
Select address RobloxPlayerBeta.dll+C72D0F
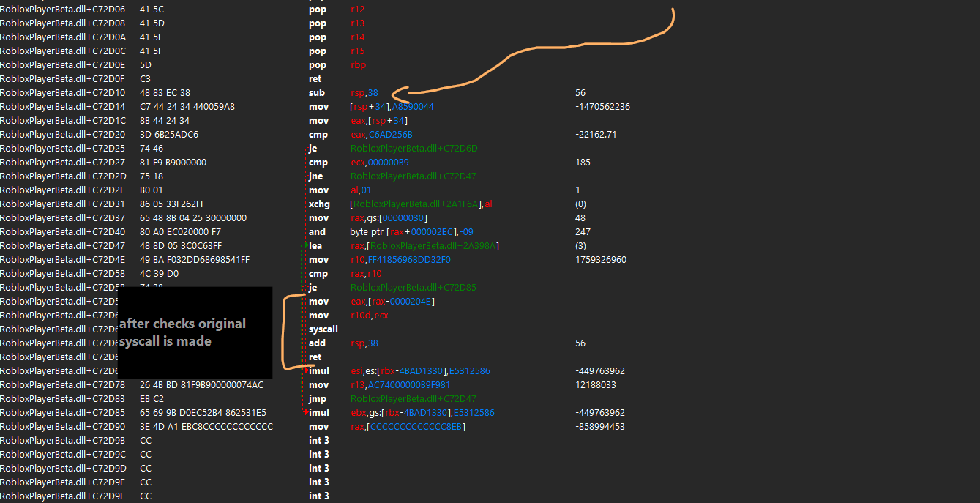(x=63, y=79)
